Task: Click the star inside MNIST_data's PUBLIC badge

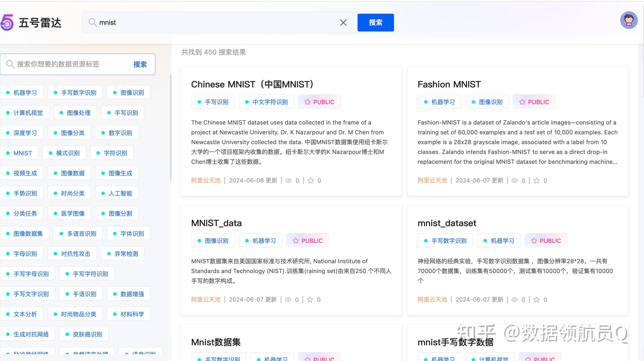Action: pyautogui.click(x=296, y=240)
